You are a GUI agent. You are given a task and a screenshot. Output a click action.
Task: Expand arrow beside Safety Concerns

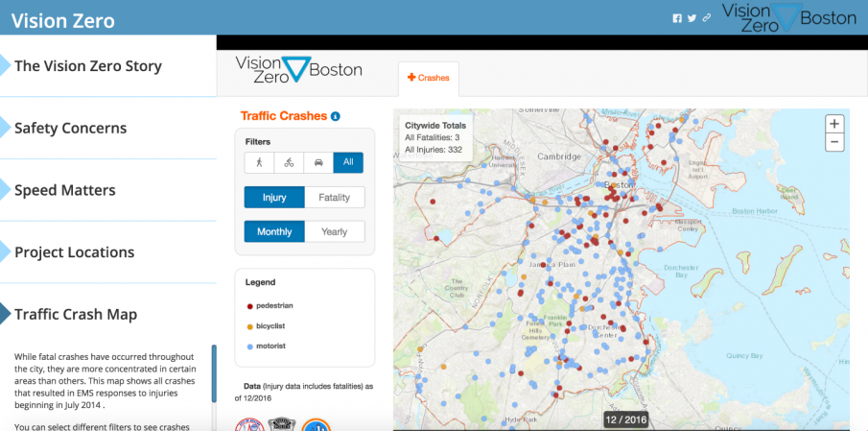point(5,128)
